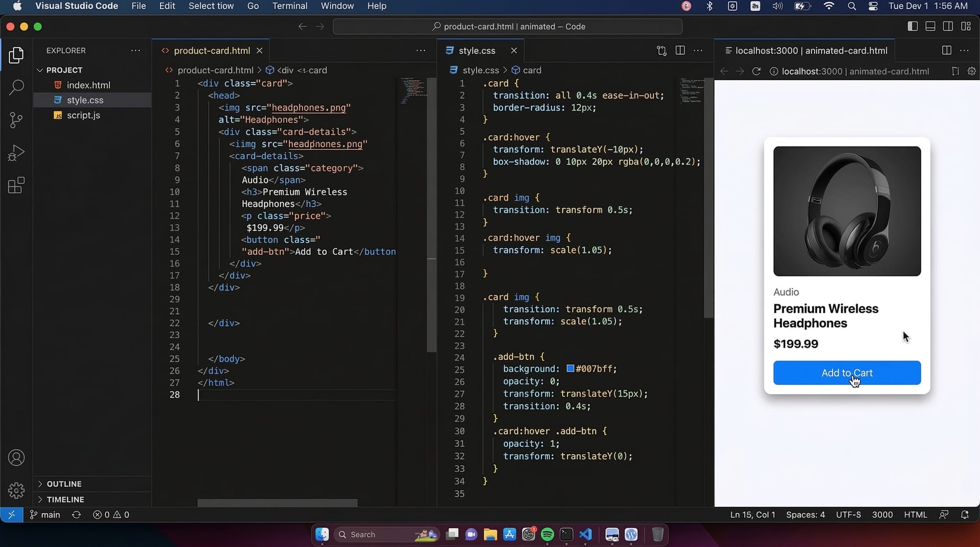Click the main branch status item
Viewport: 980px width, 547px height.
(45, 515)
